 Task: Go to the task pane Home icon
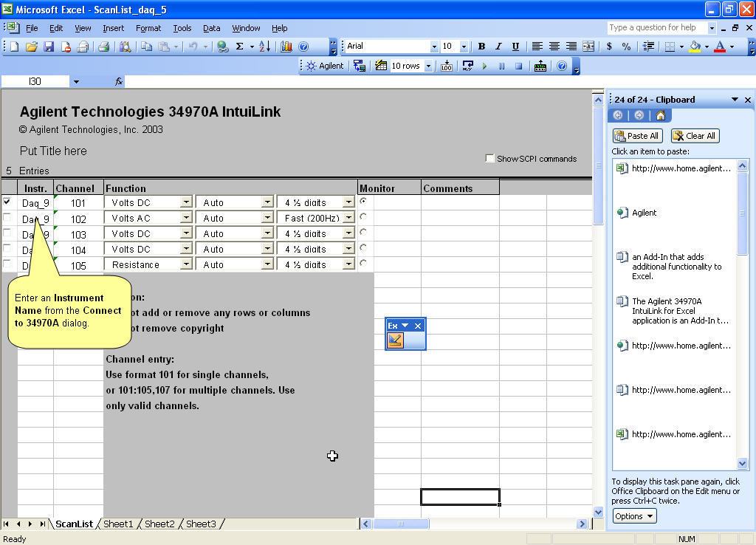coord(661,115)
